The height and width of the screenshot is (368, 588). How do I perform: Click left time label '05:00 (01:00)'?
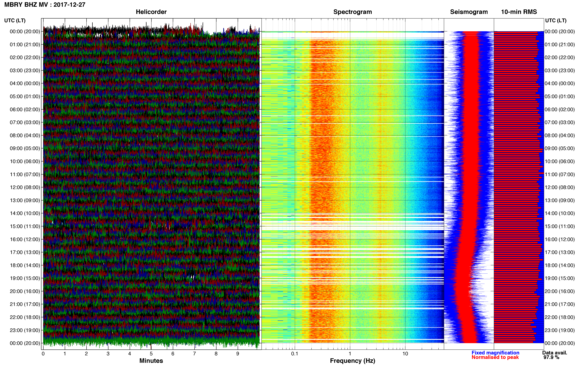[x=25, y=96]
